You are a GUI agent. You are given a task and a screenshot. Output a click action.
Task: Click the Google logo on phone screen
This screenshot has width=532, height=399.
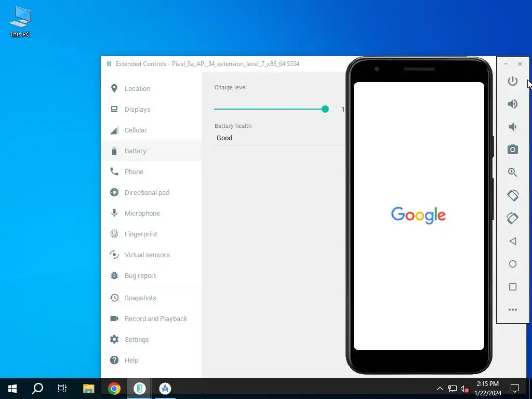pyautogui.click(x=418, y=216)
